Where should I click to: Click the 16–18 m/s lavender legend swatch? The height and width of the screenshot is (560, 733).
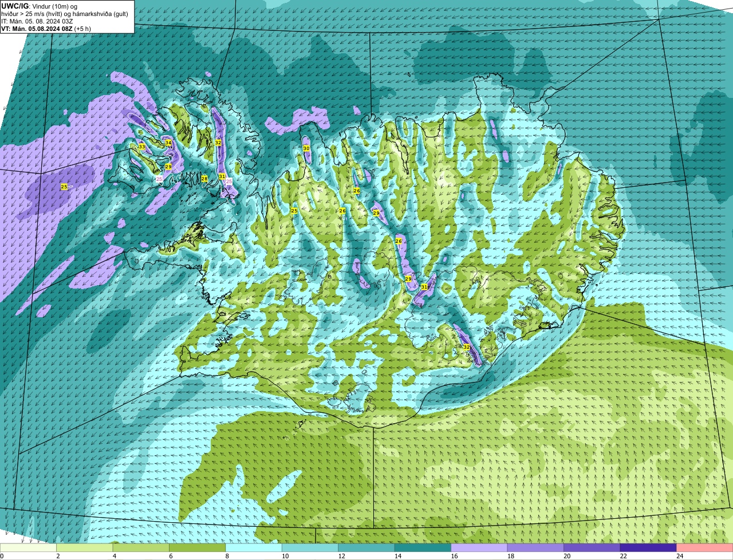479,548
